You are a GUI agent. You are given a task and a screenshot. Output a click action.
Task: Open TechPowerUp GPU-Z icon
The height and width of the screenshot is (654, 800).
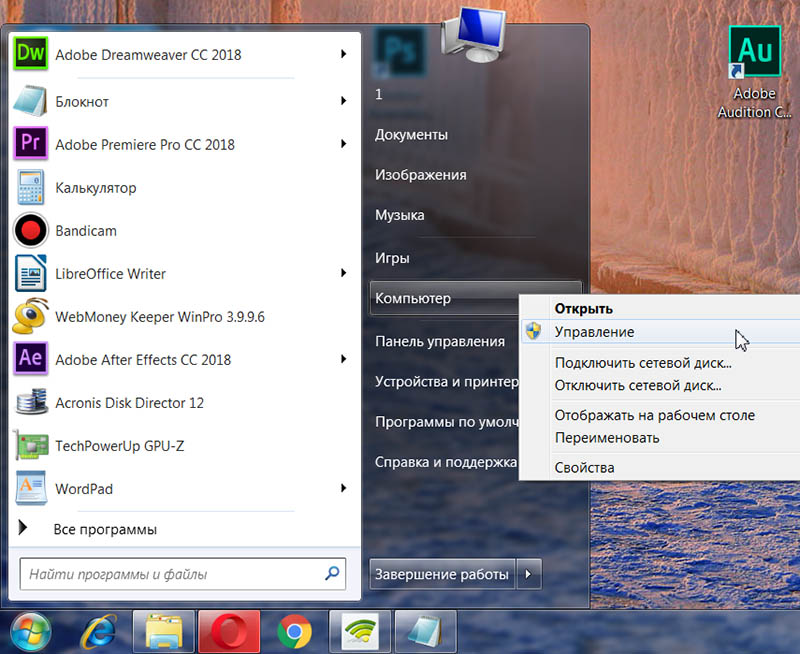click(31, 445)
